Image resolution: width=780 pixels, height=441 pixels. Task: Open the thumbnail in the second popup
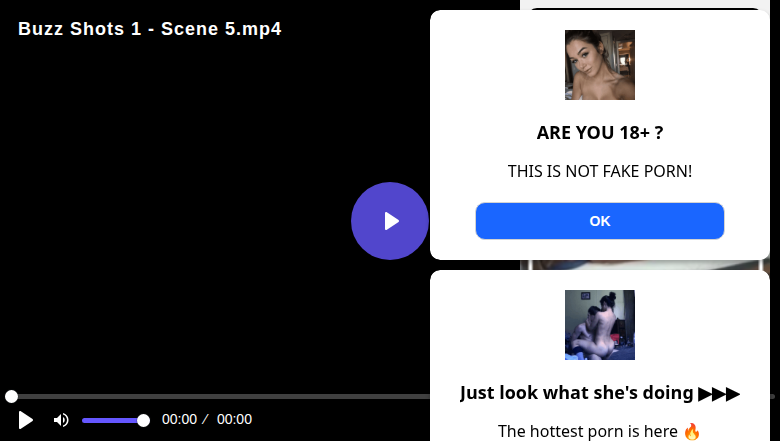point(599,325)
